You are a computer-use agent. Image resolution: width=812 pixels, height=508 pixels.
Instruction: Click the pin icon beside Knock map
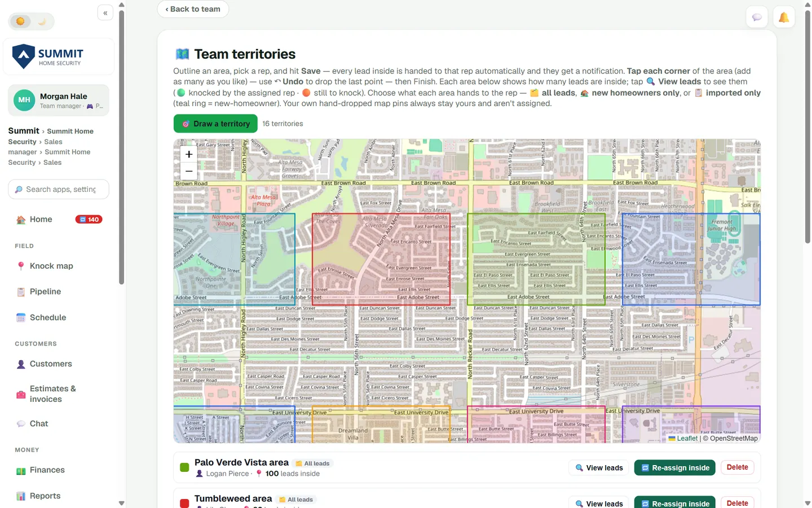click(21, 266)
